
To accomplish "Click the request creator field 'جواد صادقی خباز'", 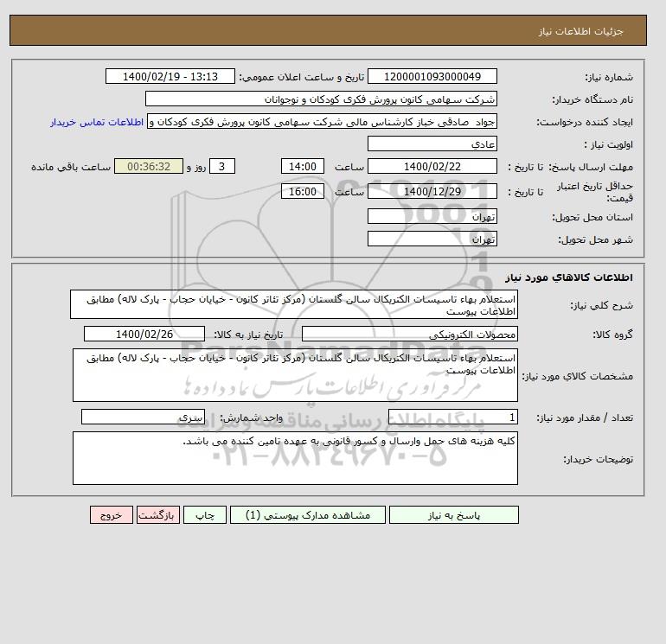I will [322, 121].
